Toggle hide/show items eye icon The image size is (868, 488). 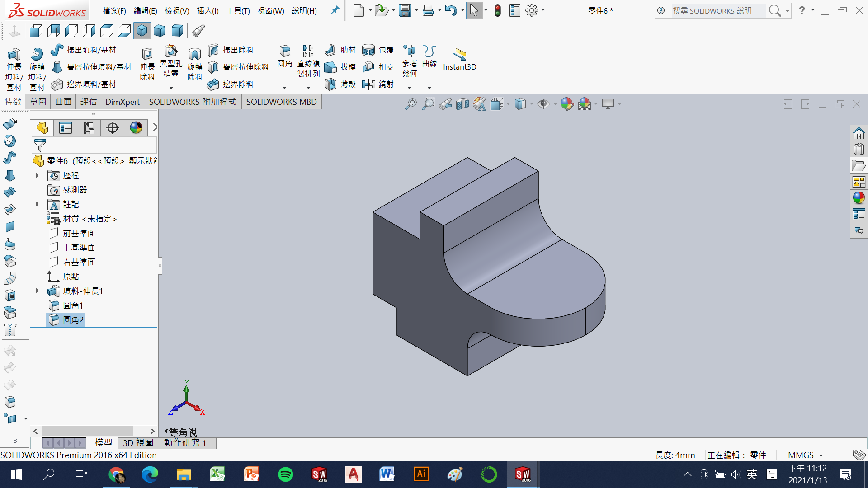[x=543, y=104]
